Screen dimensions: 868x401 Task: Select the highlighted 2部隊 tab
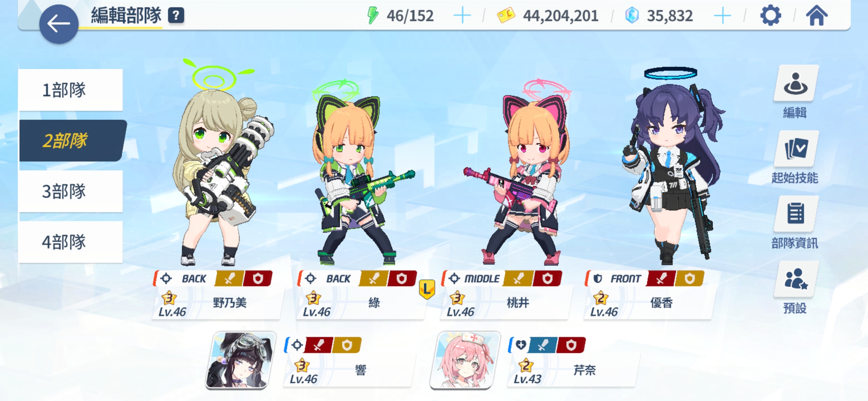point(72,141)
